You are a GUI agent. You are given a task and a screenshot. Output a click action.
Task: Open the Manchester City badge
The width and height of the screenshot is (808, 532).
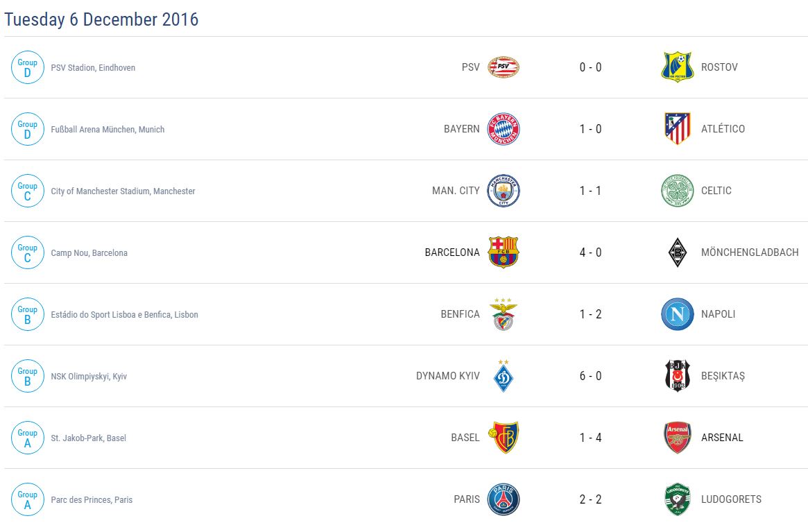coord(503,191)
